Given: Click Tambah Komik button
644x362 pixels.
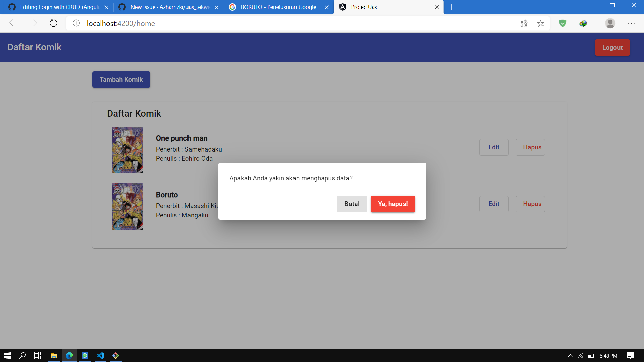Looking at the screenshot, I should pyautogui.click(x=121, y=79).
